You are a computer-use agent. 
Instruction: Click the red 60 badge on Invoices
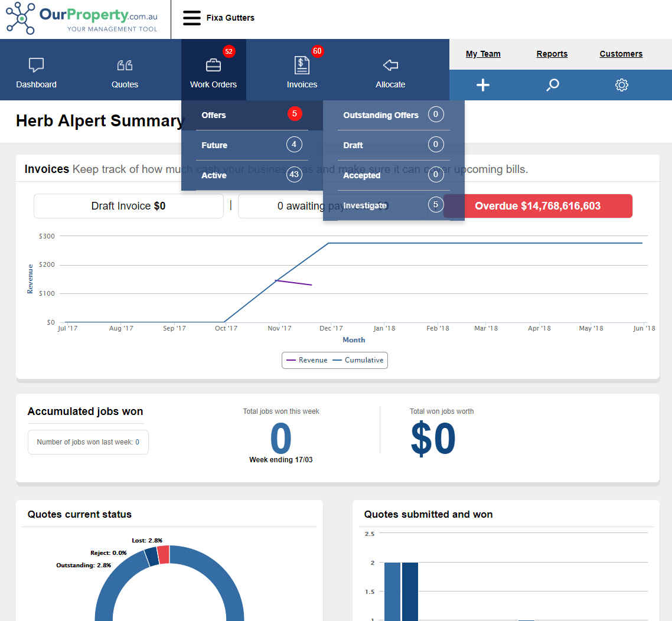coord(317,51)
